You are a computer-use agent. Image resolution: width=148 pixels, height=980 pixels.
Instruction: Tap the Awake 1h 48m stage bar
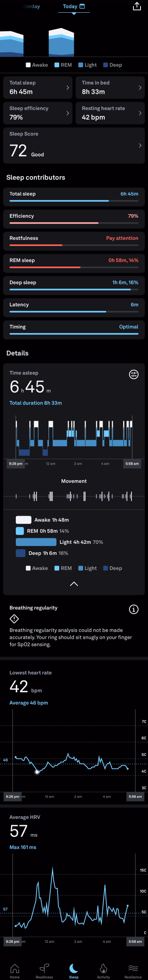23,520
